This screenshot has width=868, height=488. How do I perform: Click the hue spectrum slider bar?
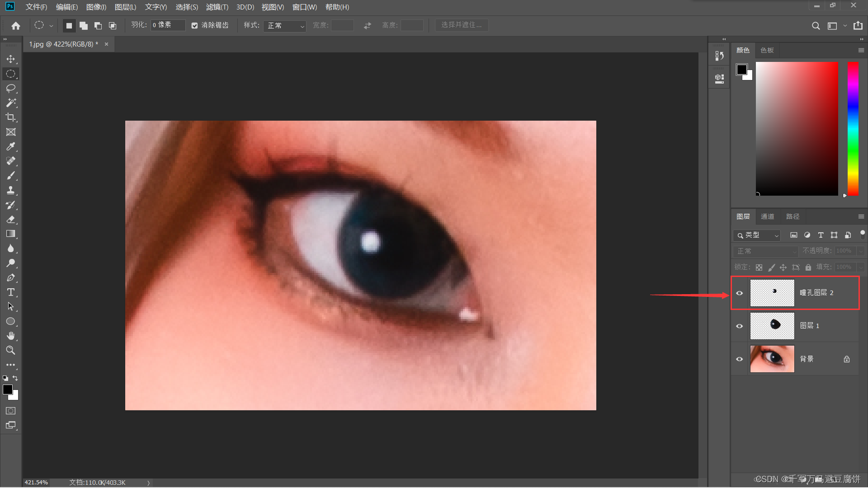853,129
